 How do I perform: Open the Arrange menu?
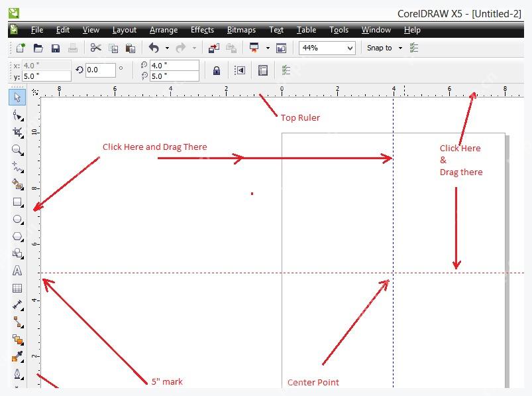[164, 30]
